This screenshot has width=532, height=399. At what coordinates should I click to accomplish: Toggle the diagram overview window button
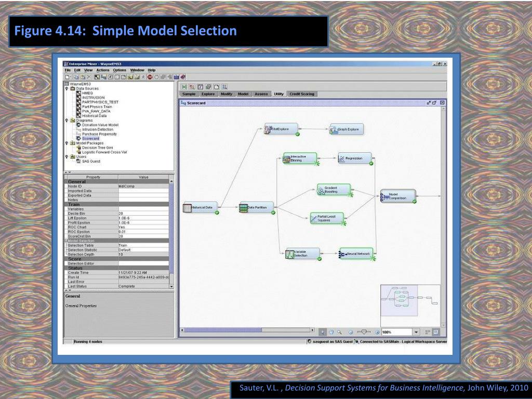[x=436, y=332]
